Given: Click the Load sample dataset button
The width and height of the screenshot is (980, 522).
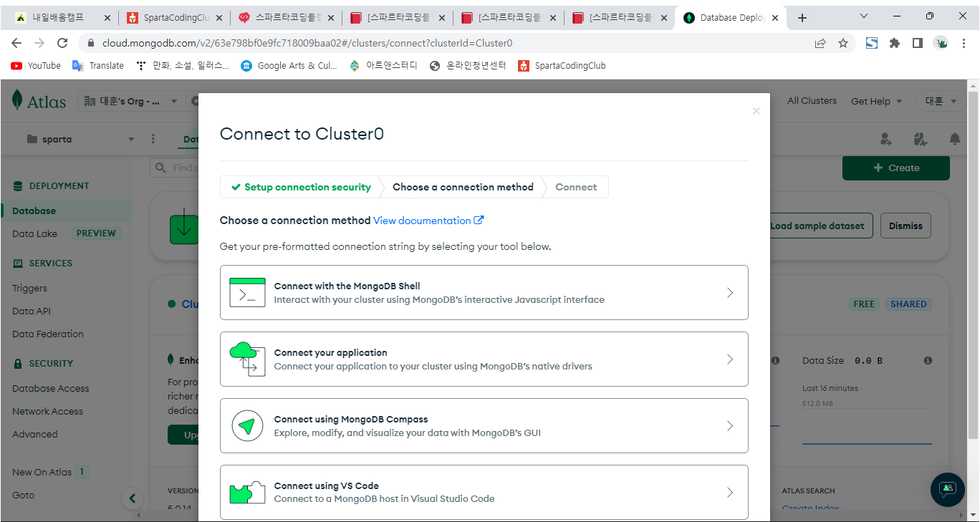Looking at the screenshot, I should 821,226.
